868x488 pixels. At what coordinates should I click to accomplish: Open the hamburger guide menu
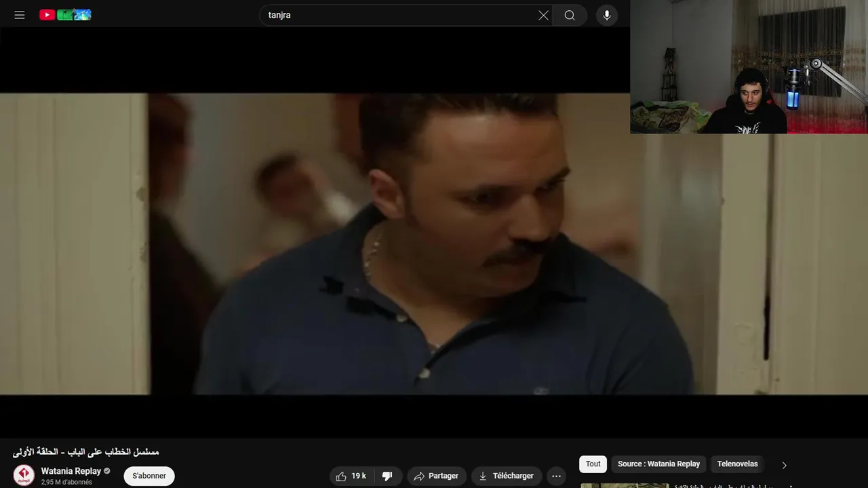click(20, 15)
